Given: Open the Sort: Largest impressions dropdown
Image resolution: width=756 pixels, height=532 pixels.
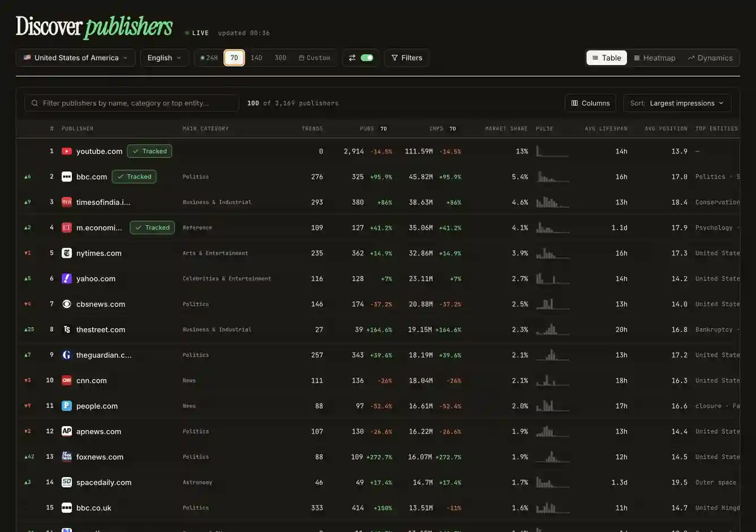Looking at the screenshot, I should point(677,103).
